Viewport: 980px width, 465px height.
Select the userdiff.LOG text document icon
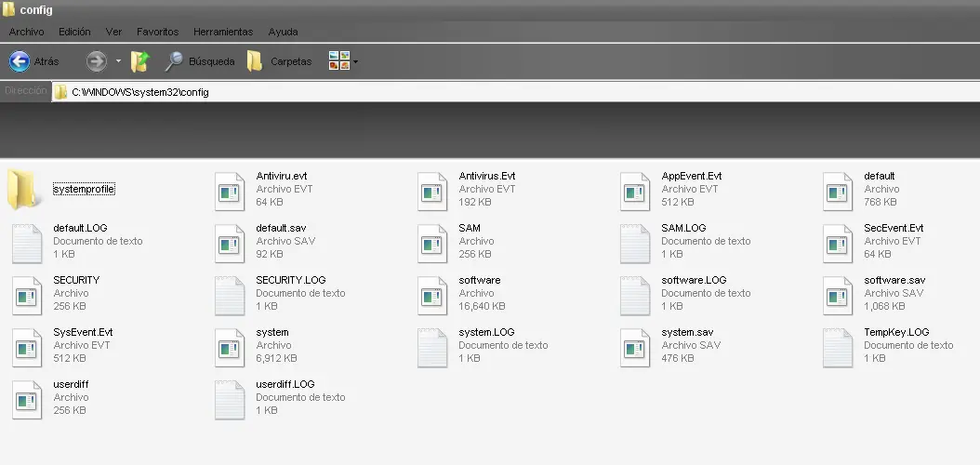(230, 400)
